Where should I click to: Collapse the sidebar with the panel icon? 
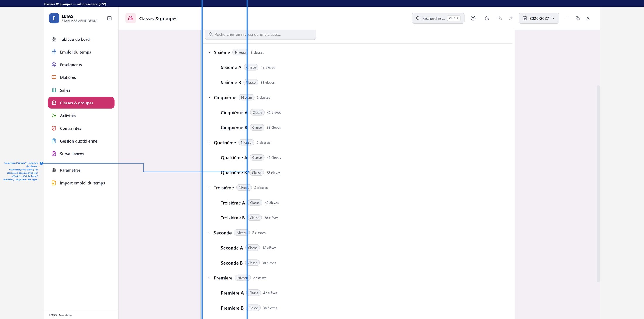click(x=109, y=18)
